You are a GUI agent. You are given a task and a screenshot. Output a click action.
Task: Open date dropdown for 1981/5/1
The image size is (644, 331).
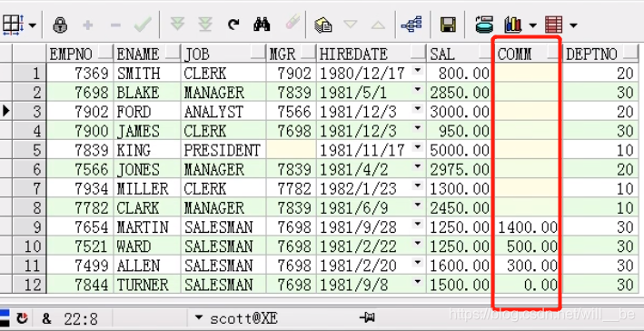[x=418, y=89]
